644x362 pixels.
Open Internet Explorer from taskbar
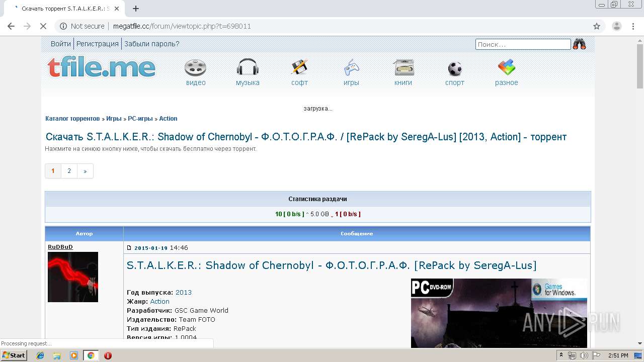[40, 355]
